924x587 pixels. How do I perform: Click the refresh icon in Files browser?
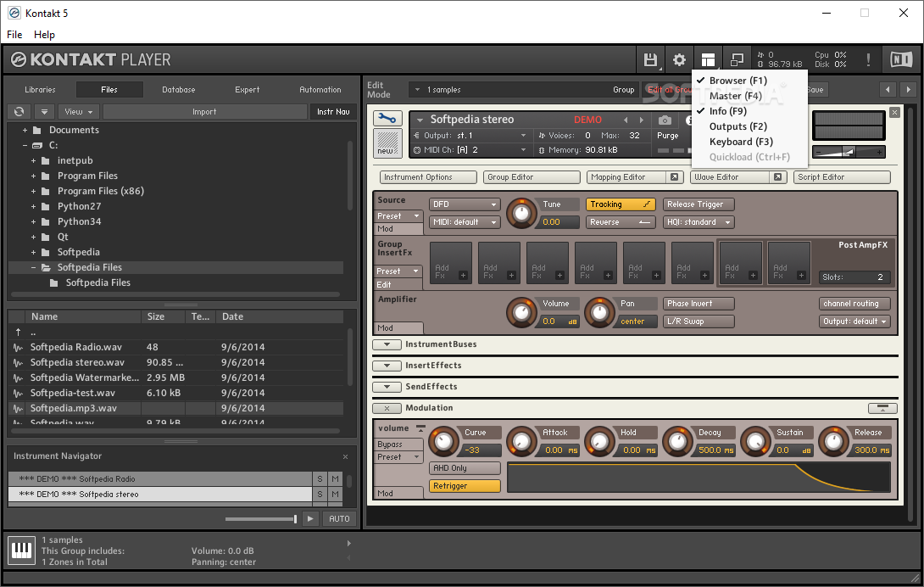(x=19, y=111)
